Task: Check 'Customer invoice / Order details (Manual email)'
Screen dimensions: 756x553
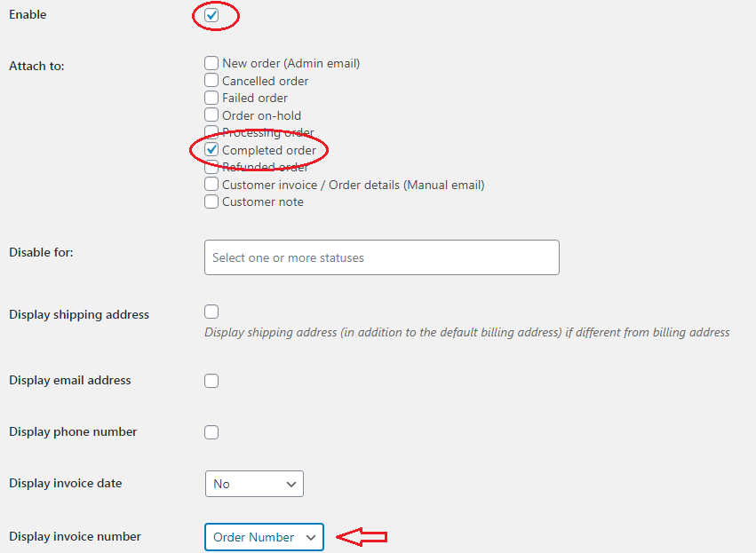Action: pos(211,184)
